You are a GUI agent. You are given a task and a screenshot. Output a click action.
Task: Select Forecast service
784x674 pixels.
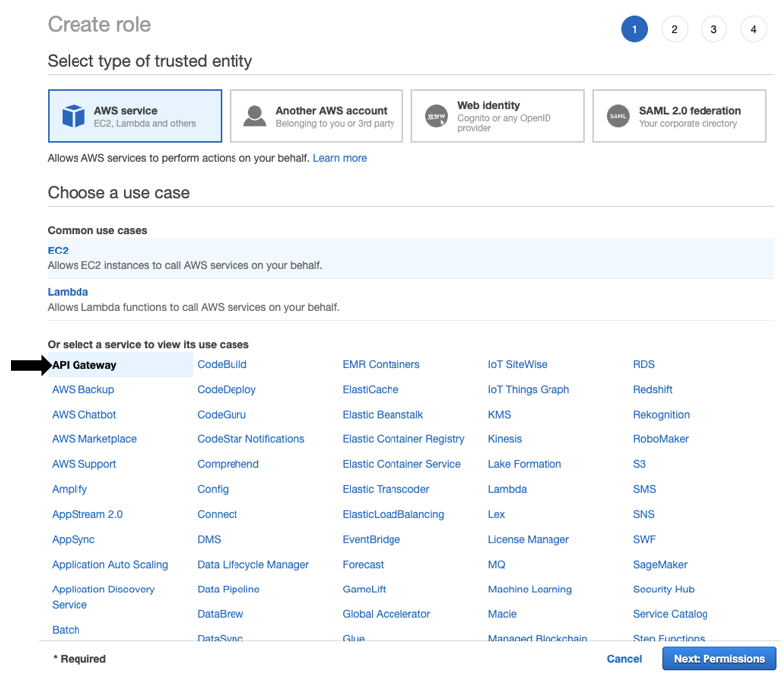[363, 565]
